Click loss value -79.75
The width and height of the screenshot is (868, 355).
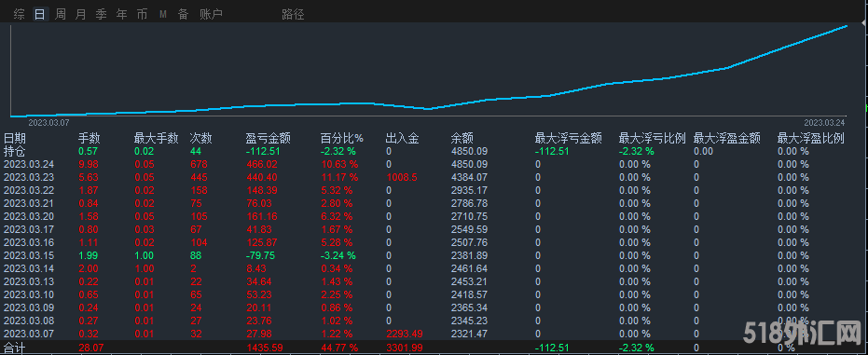(261, 255)
